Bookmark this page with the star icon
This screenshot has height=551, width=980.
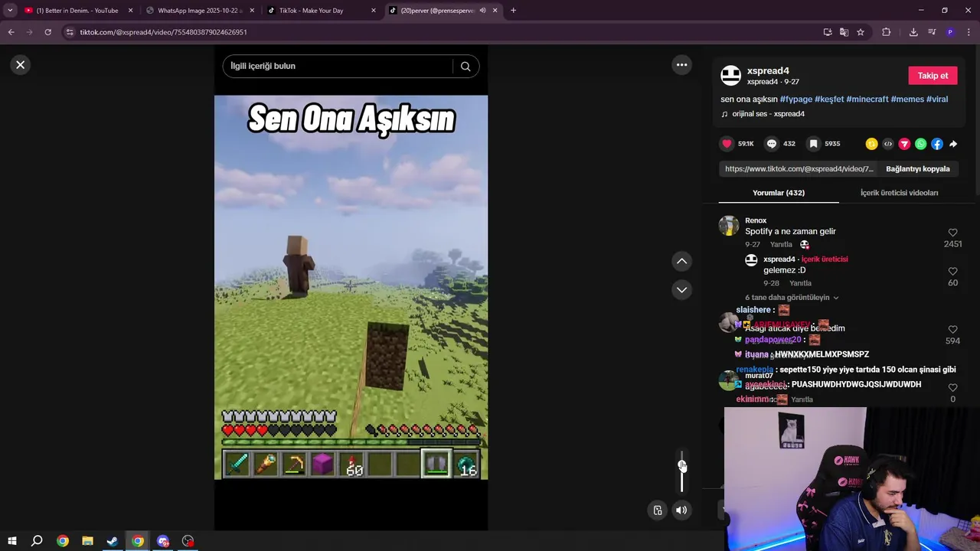click(861, 32)
